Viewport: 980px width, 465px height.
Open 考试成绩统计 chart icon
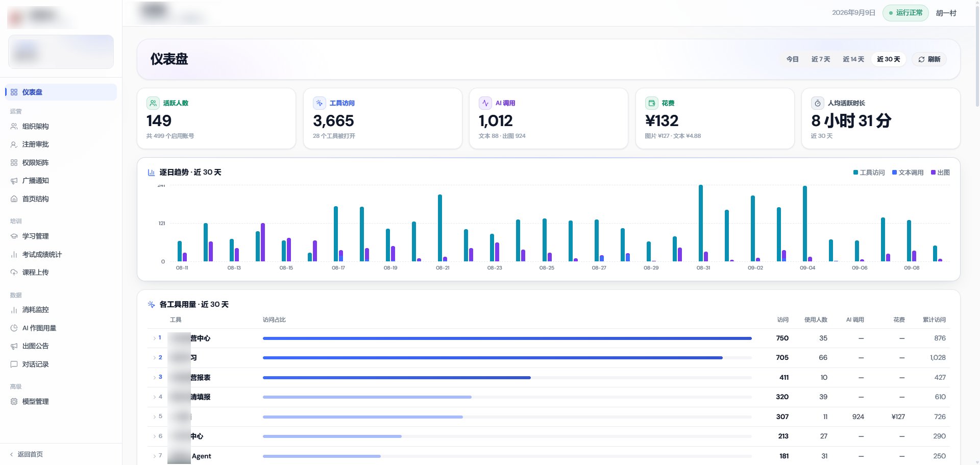point(14,255)
